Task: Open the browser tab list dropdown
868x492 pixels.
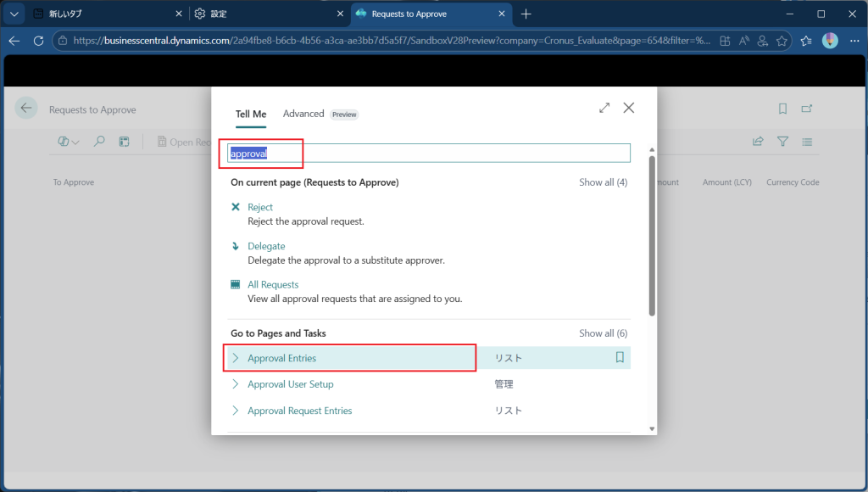Action: (x=14, y=14)
